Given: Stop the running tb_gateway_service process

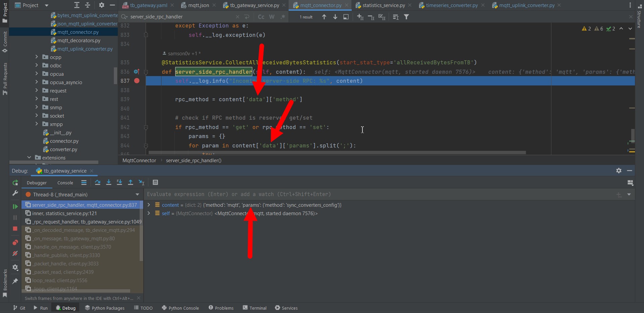Looking at the screenshot, I should point(15,229).
